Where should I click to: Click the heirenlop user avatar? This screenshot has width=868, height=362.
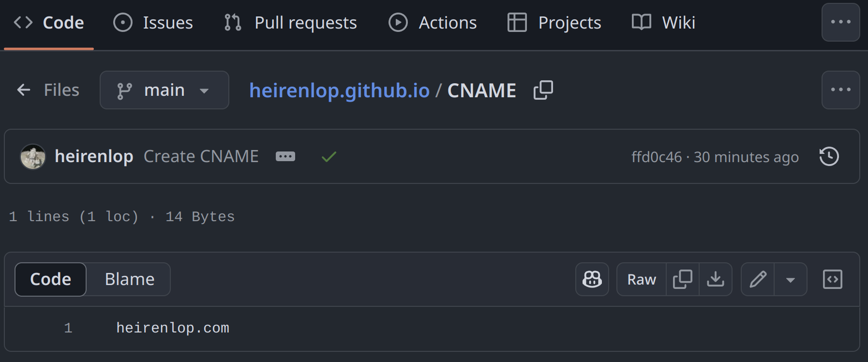[33, 156]
